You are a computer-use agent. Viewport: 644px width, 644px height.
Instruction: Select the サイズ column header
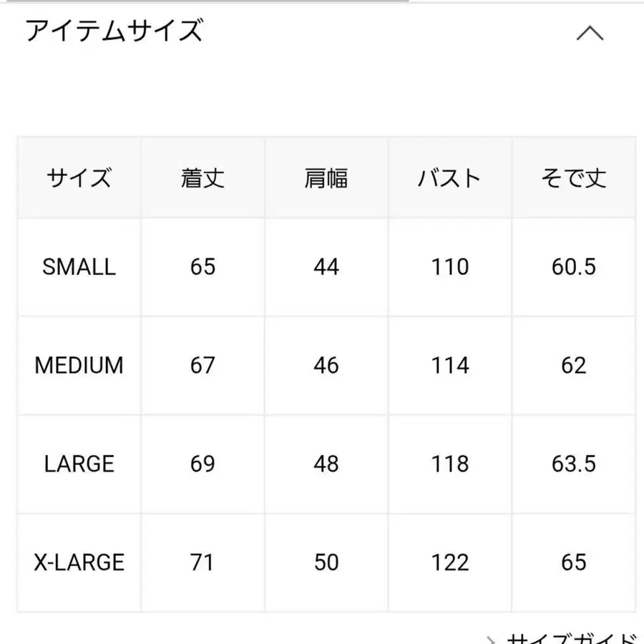click(79, 177)
